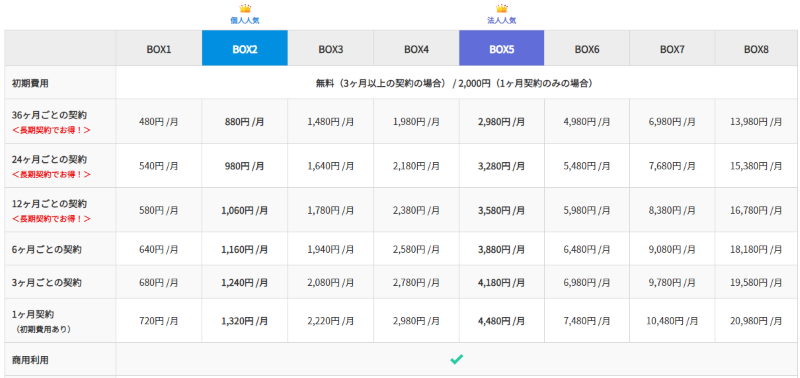Click the 680円 /月 price cell

(x=159, y=283)
